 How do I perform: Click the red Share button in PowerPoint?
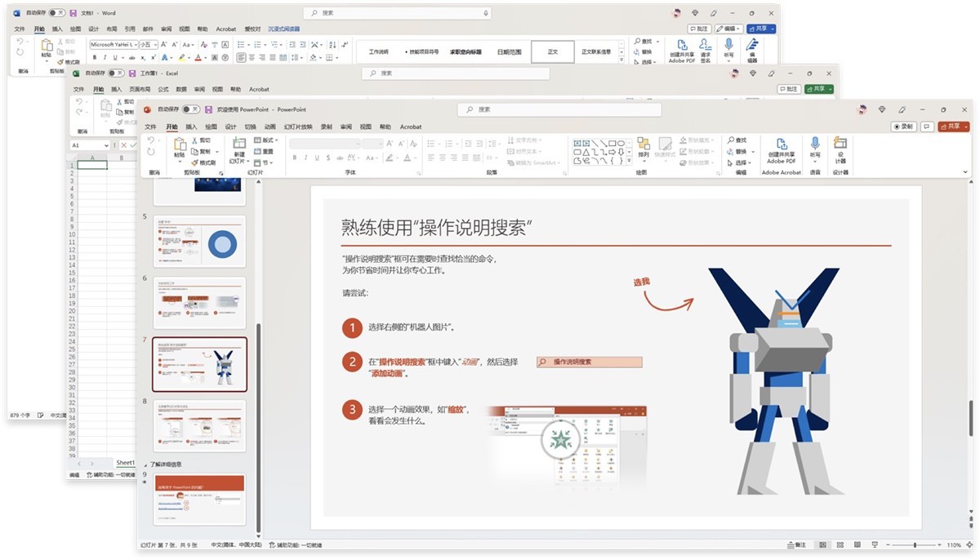[951, 127]
